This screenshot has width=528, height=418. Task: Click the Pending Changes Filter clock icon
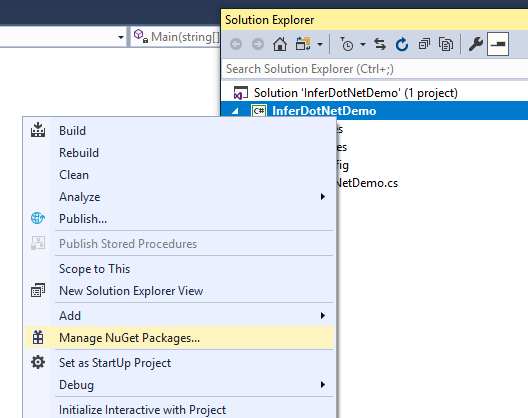347,44
